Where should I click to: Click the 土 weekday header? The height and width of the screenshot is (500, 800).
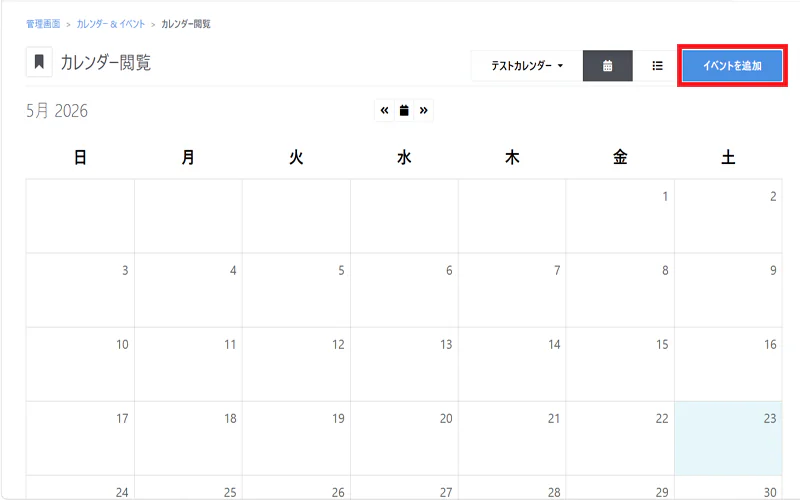728,157
